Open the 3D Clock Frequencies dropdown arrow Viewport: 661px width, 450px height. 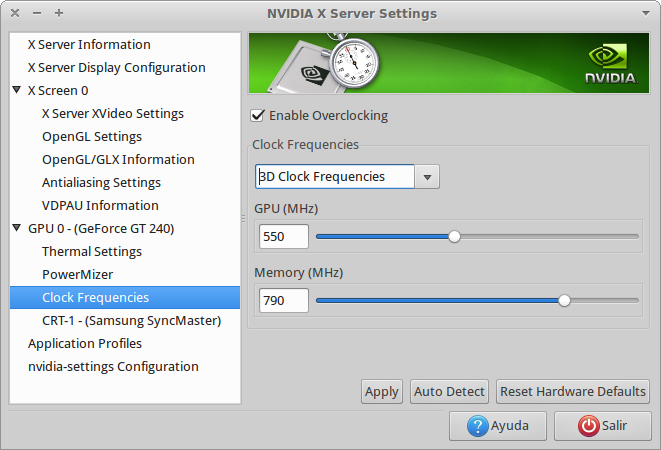point(427,177)
